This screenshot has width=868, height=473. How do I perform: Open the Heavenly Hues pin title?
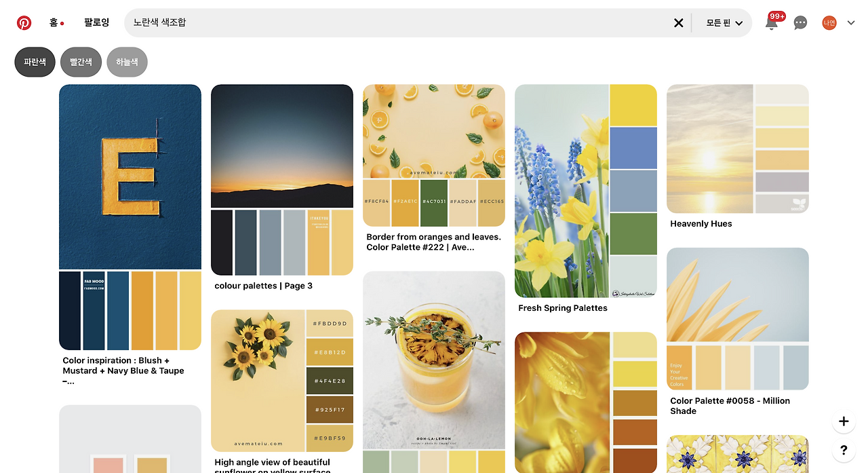click(x=701, y=224)
